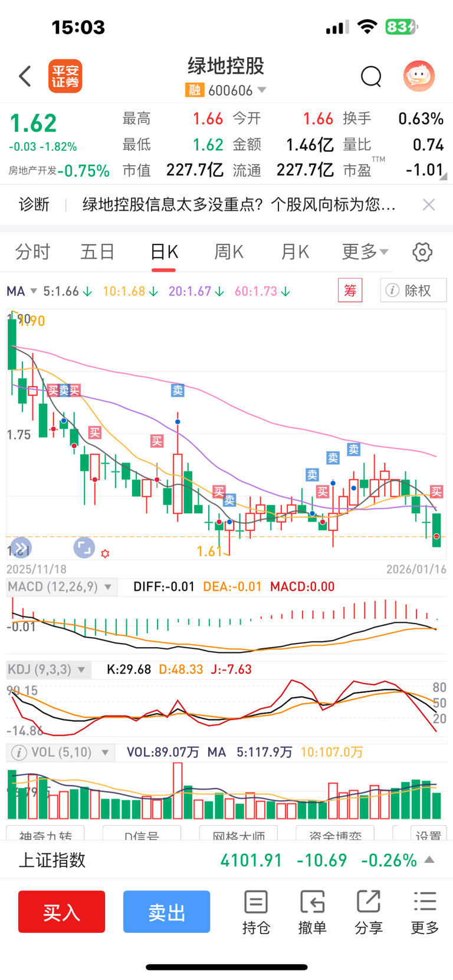Select the 日K tab
453x980 pixels.
164,252
